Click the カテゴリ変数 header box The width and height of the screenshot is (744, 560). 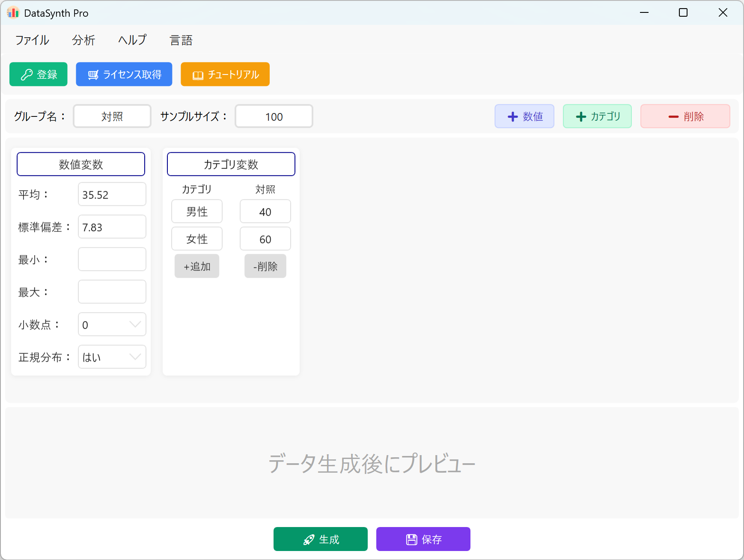click(x=231, y=164)
